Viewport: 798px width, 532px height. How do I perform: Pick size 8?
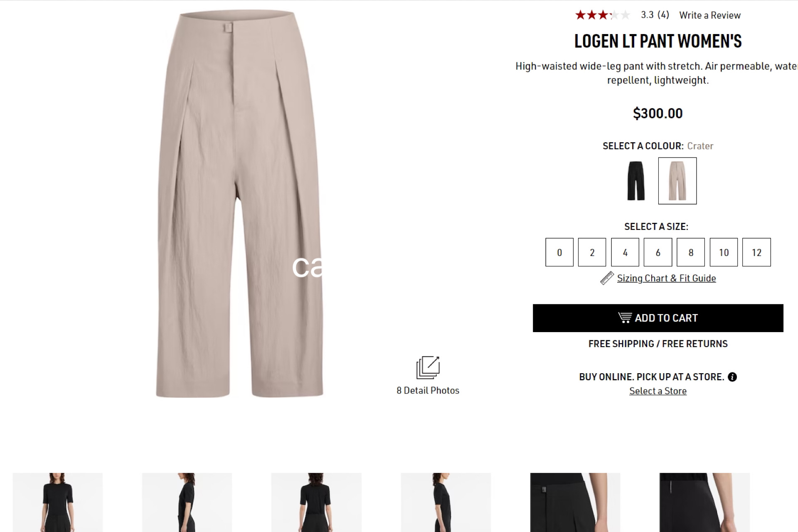coord(691,252)
